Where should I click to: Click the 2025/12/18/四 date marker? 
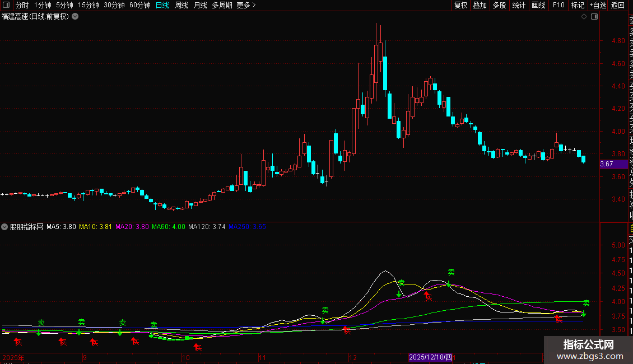pyautogui.click(x=430, y=357)
